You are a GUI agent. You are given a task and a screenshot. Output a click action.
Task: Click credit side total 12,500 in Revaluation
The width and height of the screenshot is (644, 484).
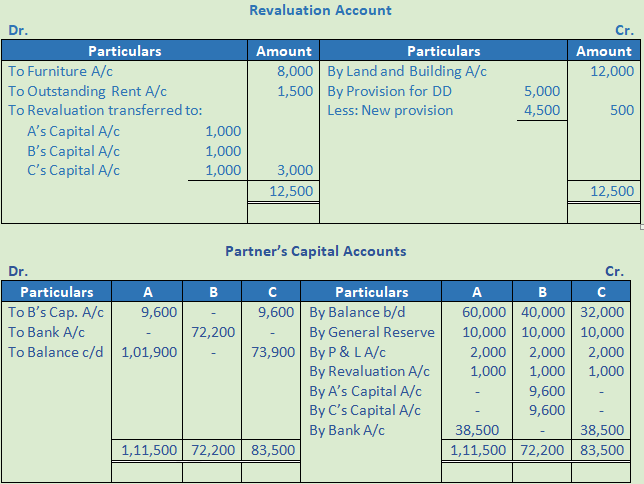612,191
